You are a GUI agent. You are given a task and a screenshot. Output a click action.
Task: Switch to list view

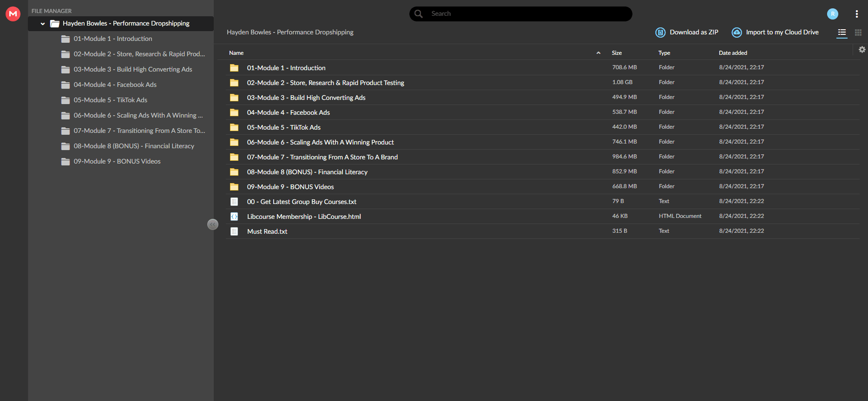[842, 33]
